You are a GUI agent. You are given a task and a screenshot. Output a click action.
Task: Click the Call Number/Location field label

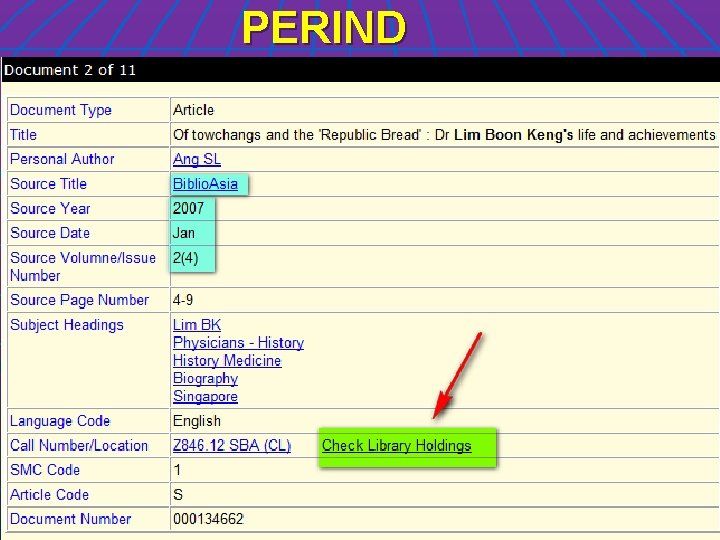pos(79,445)
